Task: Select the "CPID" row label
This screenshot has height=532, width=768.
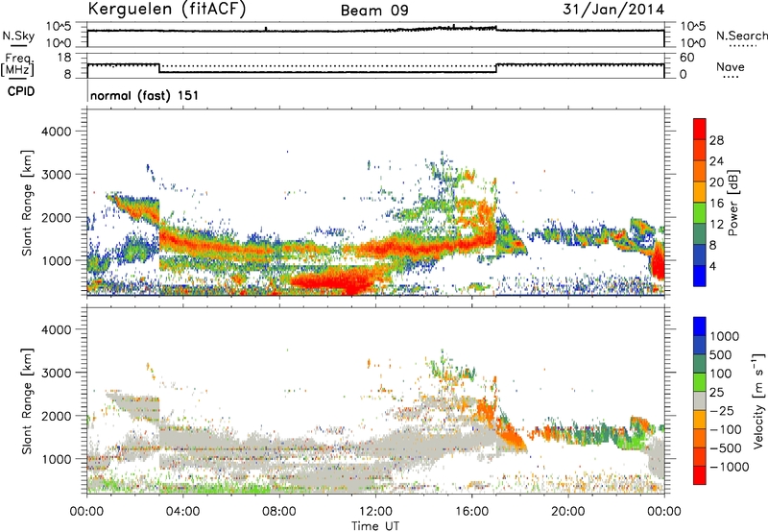Action: point(21,91)
